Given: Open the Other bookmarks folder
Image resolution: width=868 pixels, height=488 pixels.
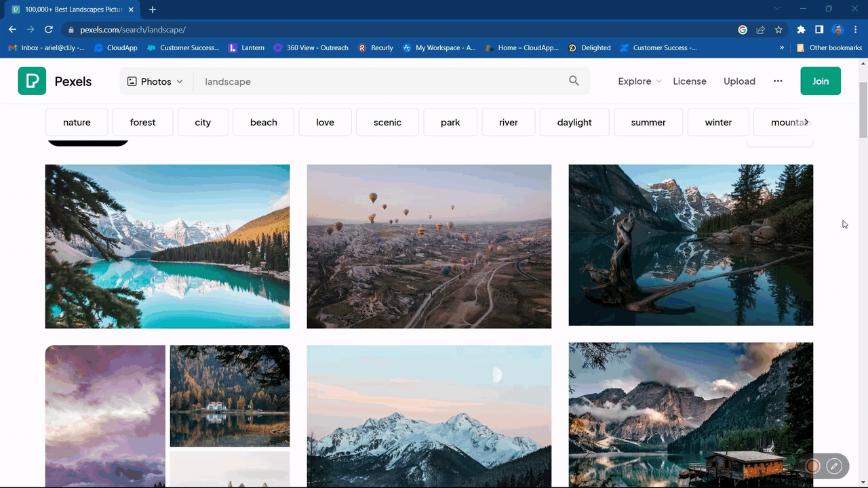Looking at the screenshot, I should coord(829,47).
